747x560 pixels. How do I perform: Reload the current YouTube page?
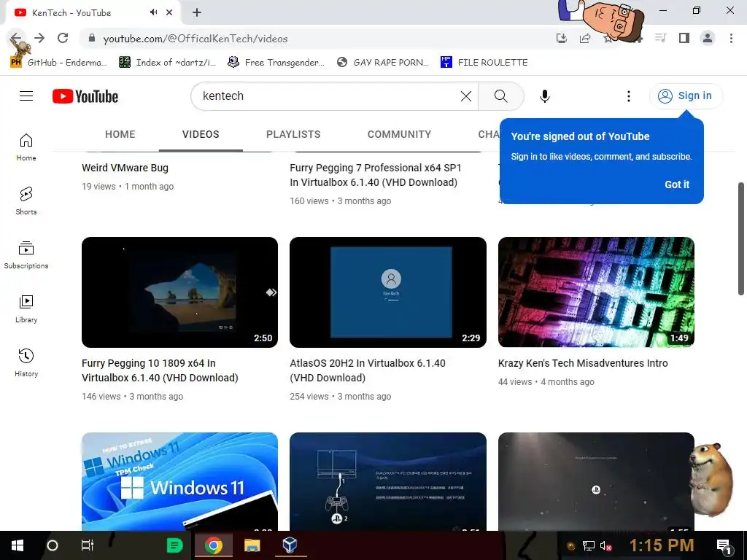[x=63, y=38]
